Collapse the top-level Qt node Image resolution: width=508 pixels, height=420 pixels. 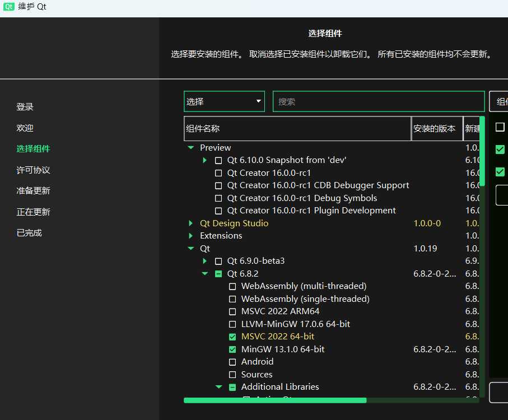pyautogui.click(x=191, y=249)
